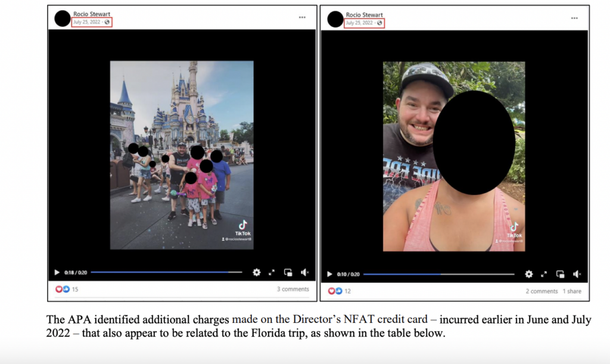Enable picture-in-picture on right video

point(560,274)
